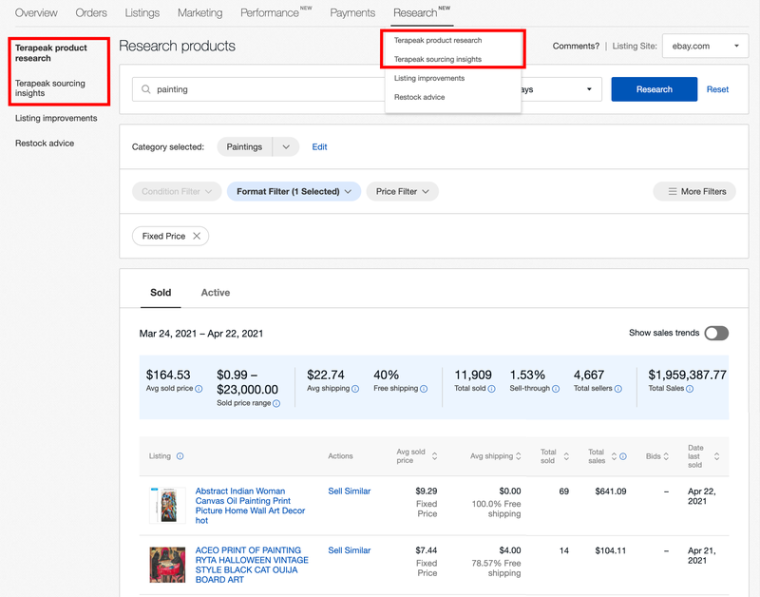Remove the Fixed Price filter chip

[x=197, y=236]
